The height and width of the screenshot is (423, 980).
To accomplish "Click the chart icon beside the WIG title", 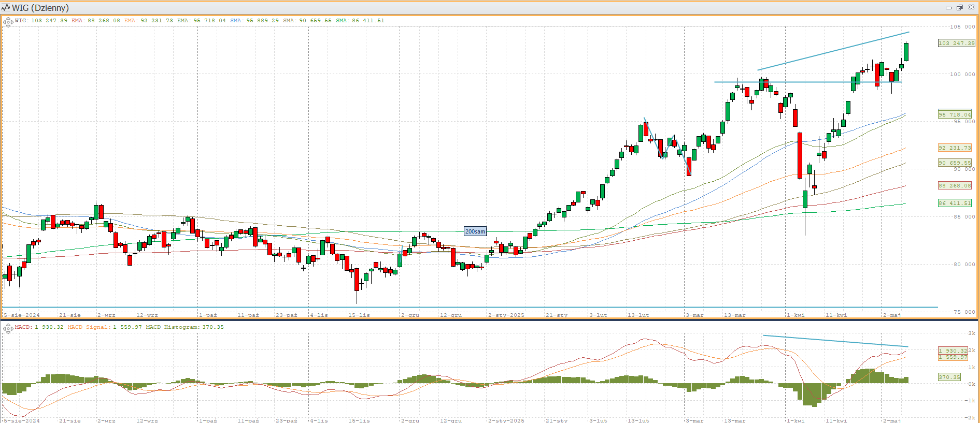I will point(6,7).
